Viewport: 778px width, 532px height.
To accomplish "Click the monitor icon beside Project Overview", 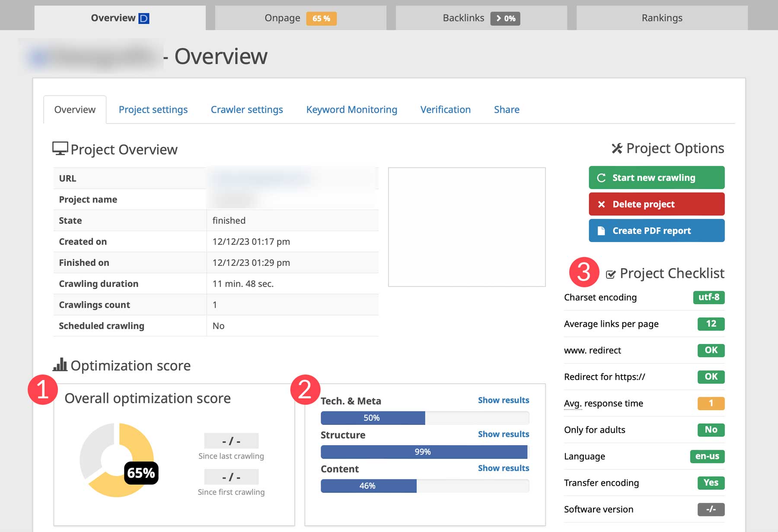I will point(60,149).
